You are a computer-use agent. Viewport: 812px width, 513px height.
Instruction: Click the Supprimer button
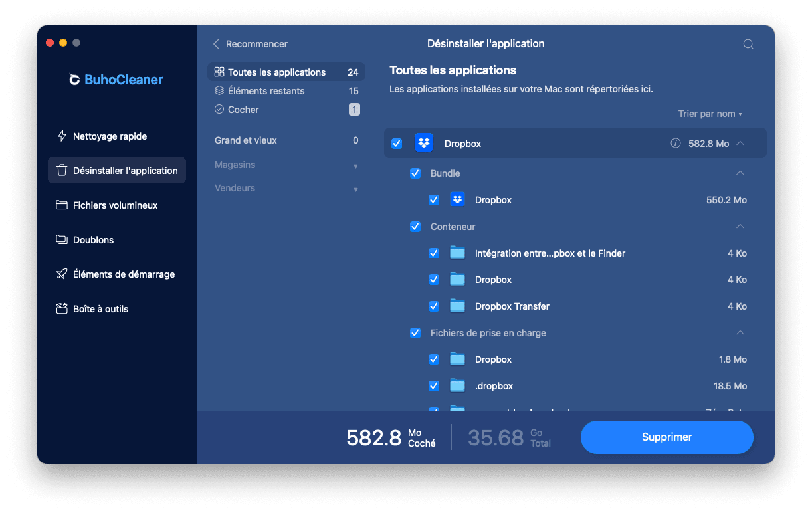point(666,437)
